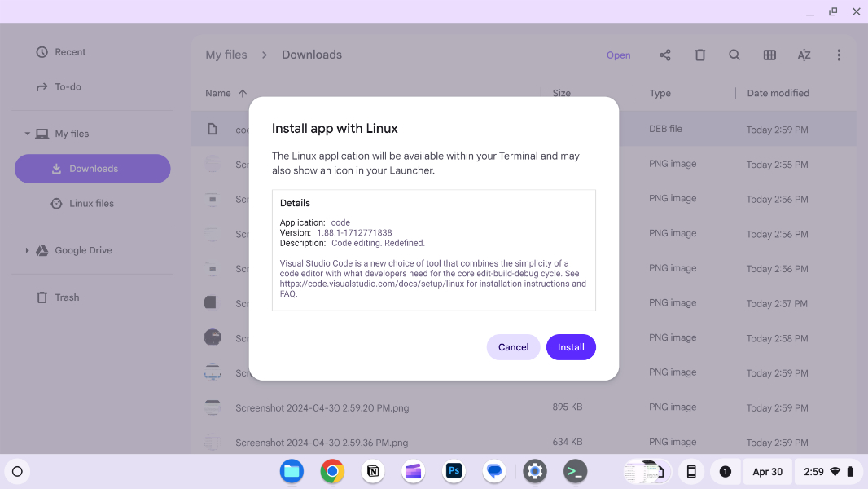Cancel the Linux app installation
This screenshot has width=868, height=489.
click(513, 347)
